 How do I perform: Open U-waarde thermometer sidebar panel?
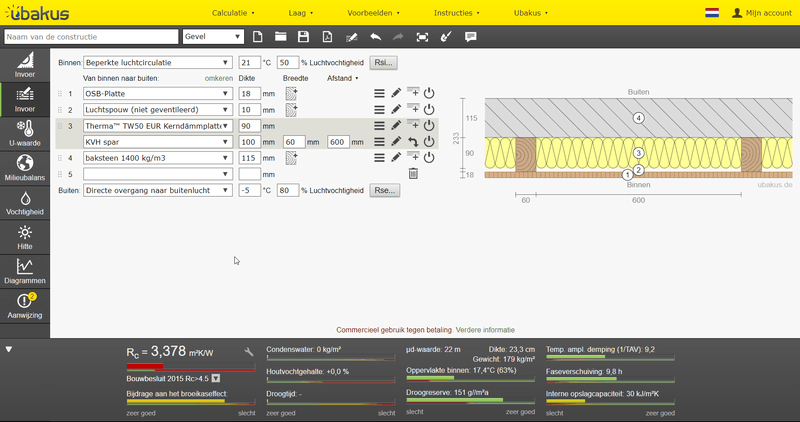25,133
